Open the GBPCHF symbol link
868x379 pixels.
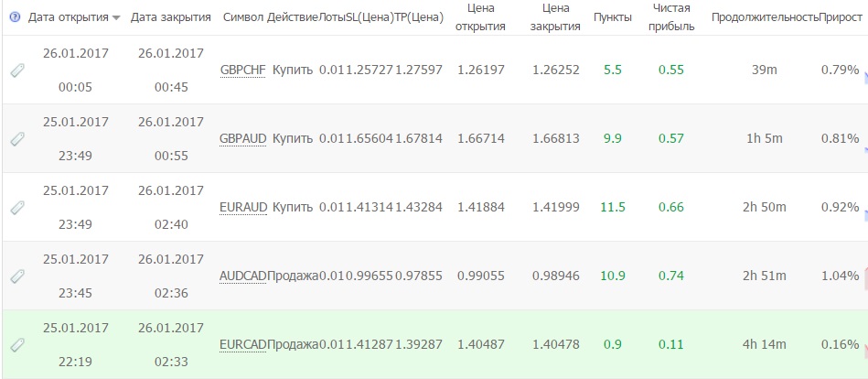click(x=243, y=70)
